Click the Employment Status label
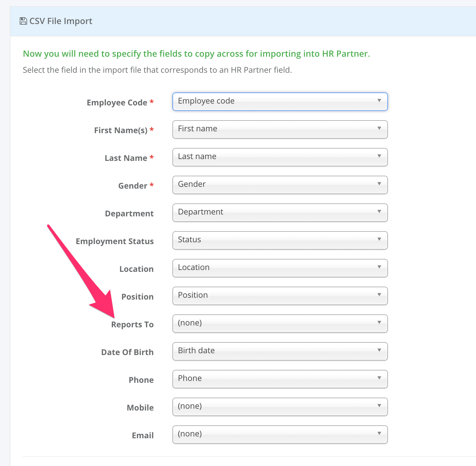 coord(115,241)
